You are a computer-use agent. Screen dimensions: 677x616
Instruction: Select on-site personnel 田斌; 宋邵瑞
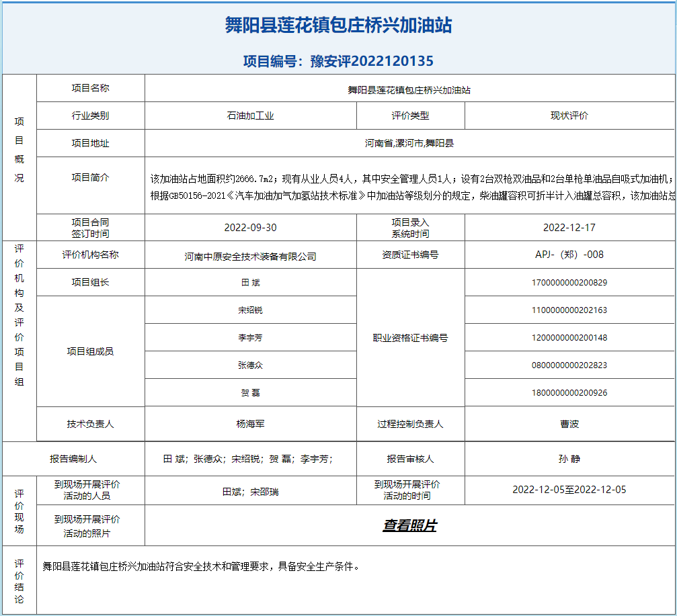coord(250,492)
